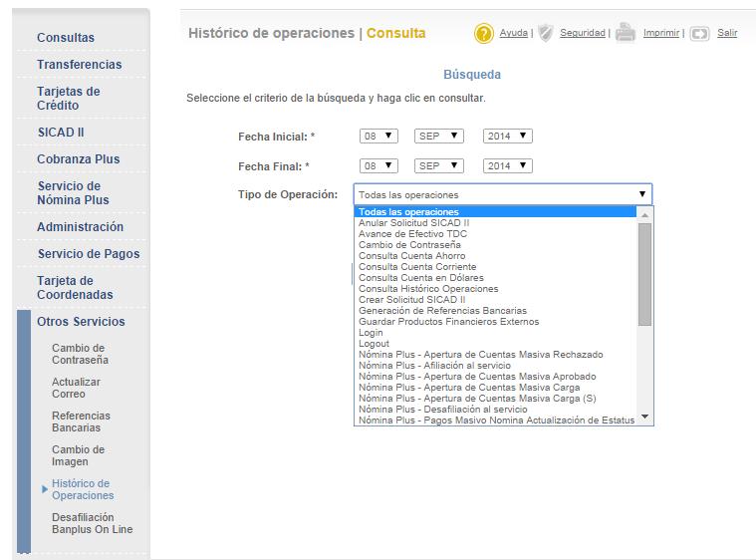
Task: Select Consulta Cuenta Corriente option
Action: [495, 267]
